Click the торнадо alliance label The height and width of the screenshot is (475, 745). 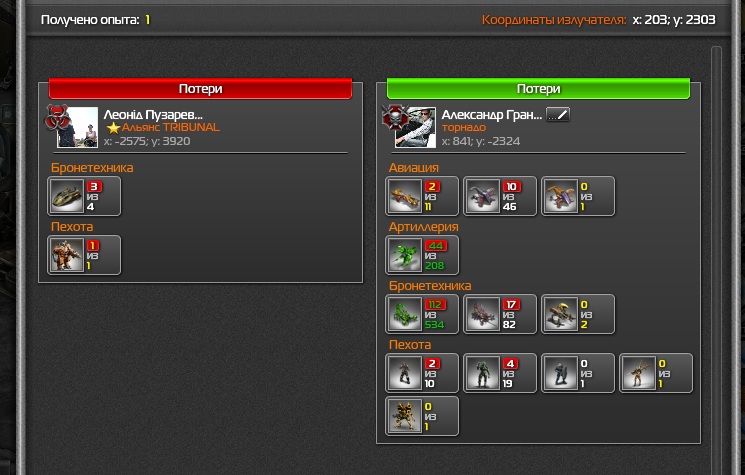(464, 127)
